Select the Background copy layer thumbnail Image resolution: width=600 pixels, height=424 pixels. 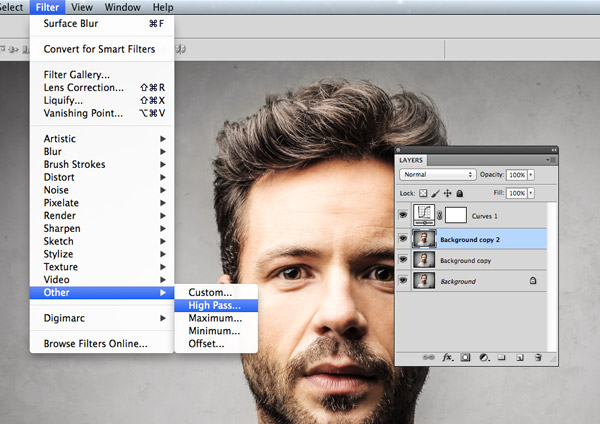pos(424,261)
